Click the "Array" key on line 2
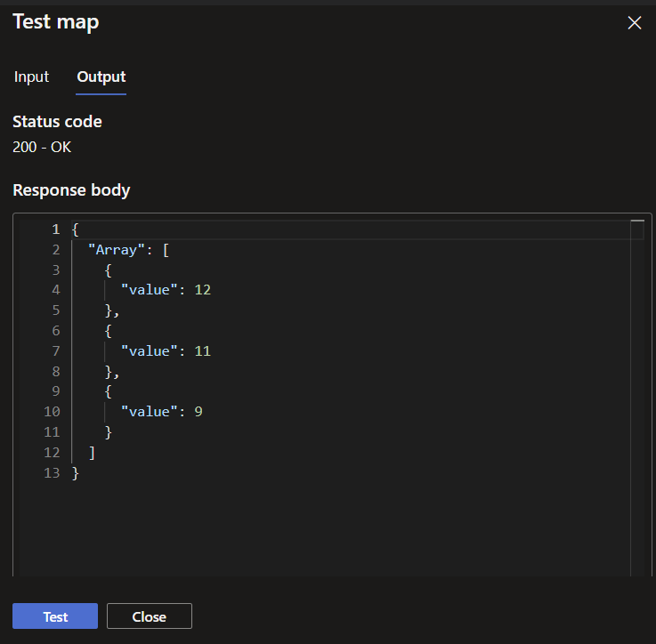 [117, 250]
